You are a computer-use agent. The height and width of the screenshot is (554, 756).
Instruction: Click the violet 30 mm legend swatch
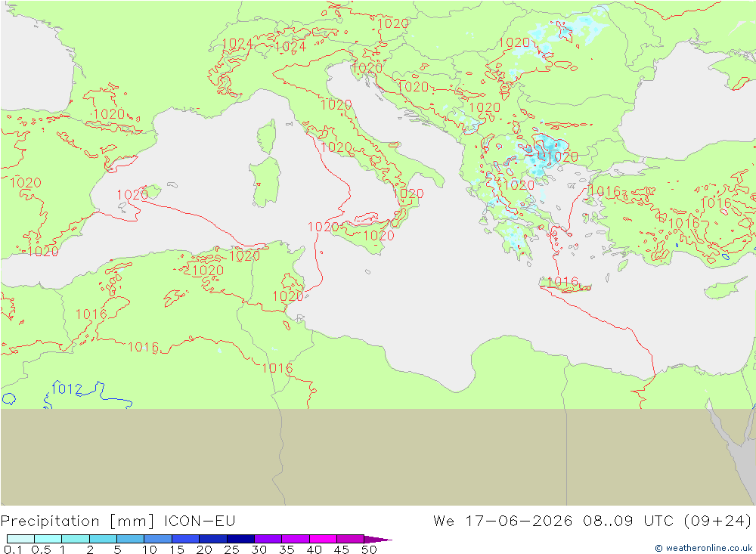click(x=268, y=539)
